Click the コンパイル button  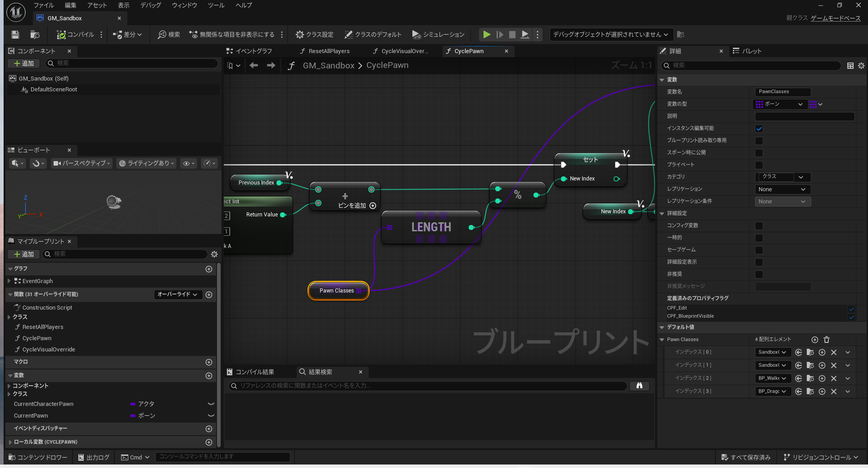tap(75, 35)
